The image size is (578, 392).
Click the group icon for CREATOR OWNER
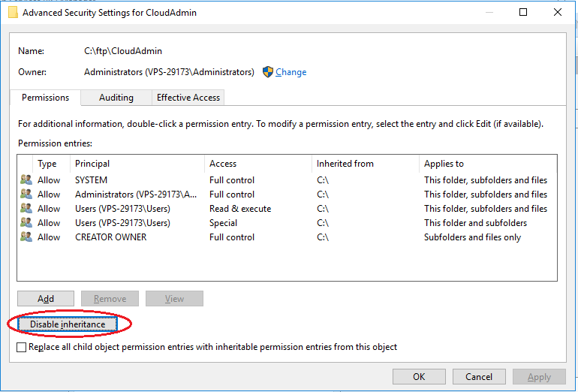tap(26, 237)
